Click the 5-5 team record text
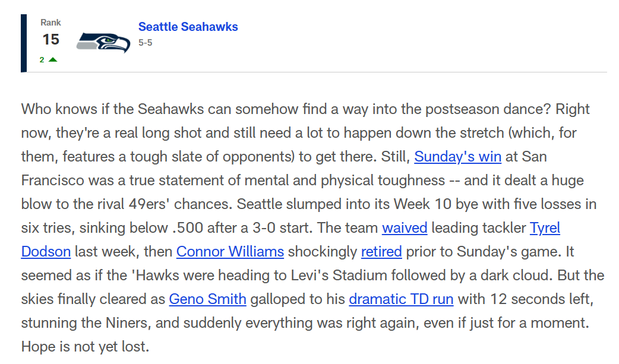The height and width of the screenshot is (364, 619). click(146, 43)
